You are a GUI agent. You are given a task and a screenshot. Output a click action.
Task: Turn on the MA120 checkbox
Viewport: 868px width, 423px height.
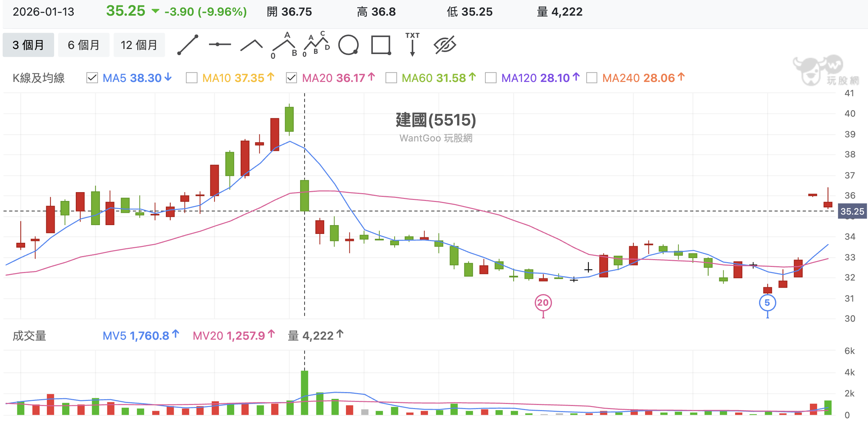point(491,78)
